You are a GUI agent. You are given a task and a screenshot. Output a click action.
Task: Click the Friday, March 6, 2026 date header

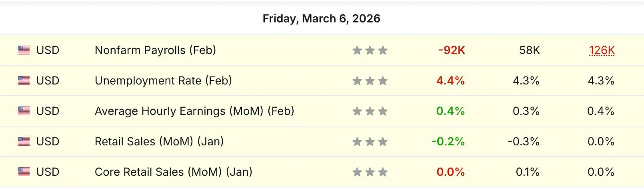pyautogui.click(x=322, y=18)
